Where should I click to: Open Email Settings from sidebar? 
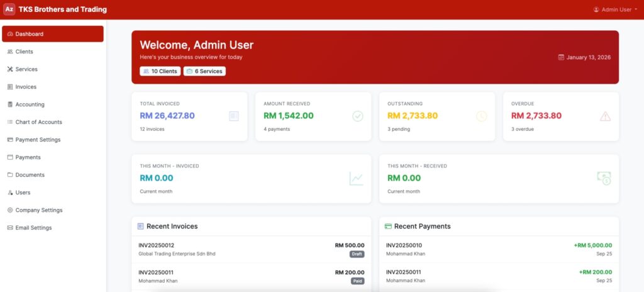[x=33, y=228]
